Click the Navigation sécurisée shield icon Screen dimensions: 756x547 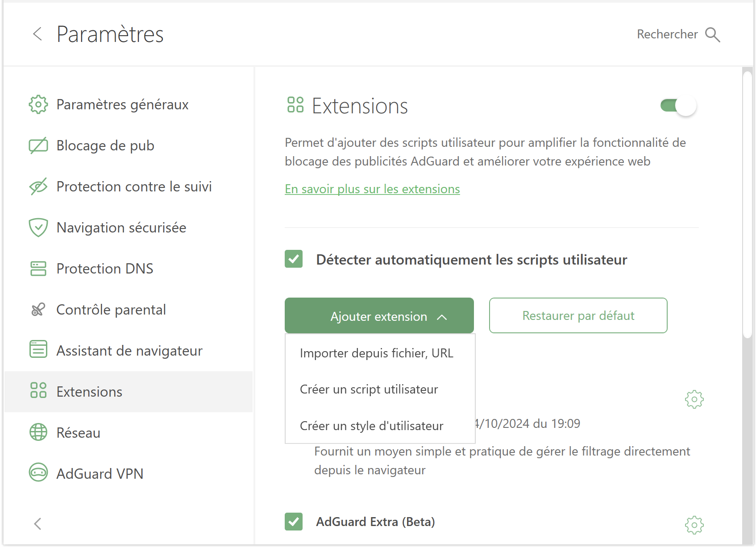38,228
